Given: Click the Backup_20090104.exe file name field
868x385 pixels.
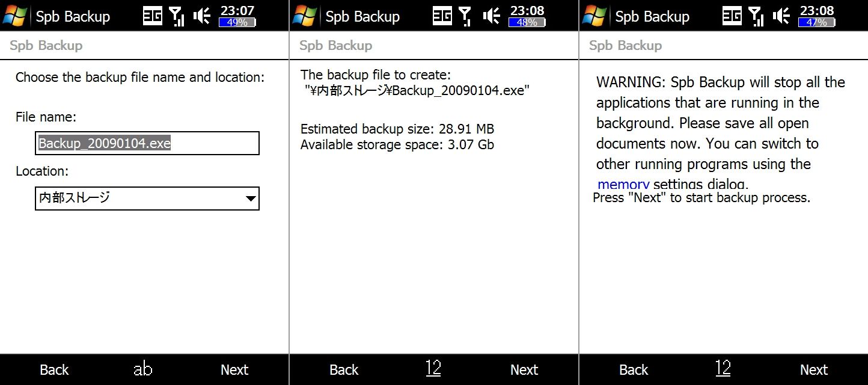Looking at the screenshot, I should (x=147, y=144).
